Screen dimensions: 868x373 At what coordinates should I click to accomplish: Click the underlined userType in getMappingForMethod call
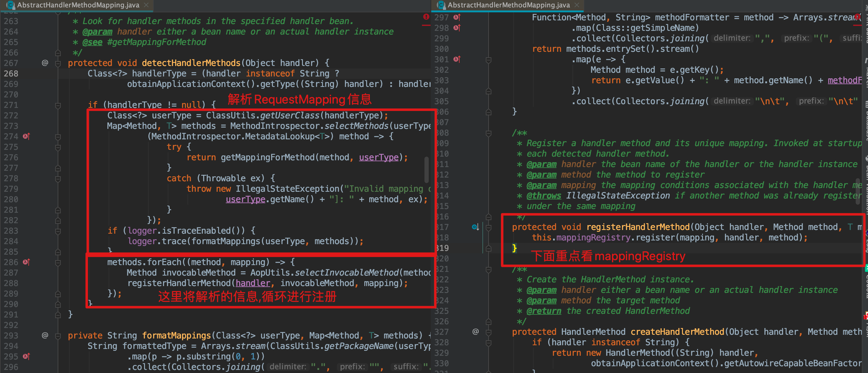(378, 158)
